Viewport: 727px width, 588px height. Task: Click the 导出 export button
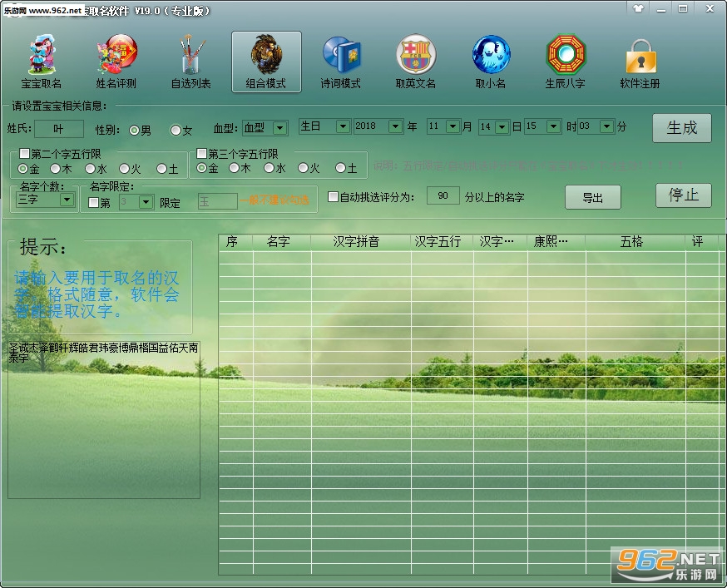[x=592, y=198]
